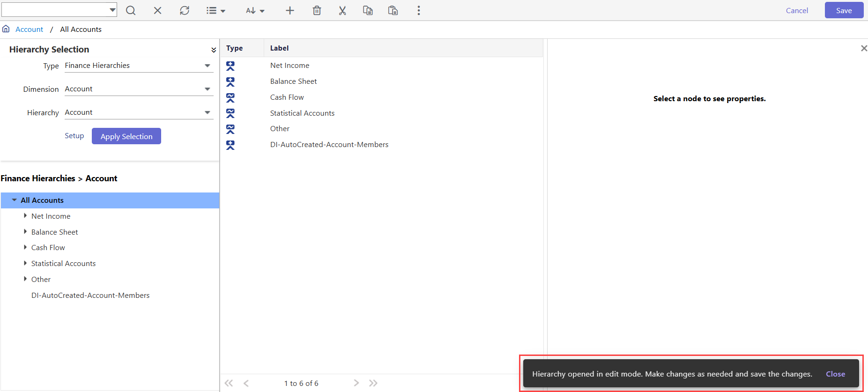Click the scissors cut icon
This screenshot has height=392, width=868.
tap(342, 10)
